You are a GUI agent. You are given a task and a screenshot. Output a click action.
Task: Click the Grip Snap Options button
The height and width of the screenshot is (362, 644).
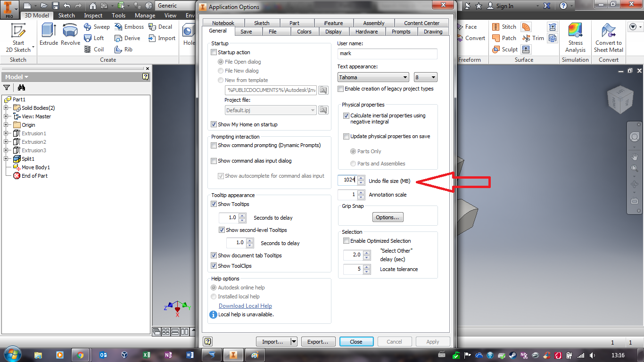(388, 217)
